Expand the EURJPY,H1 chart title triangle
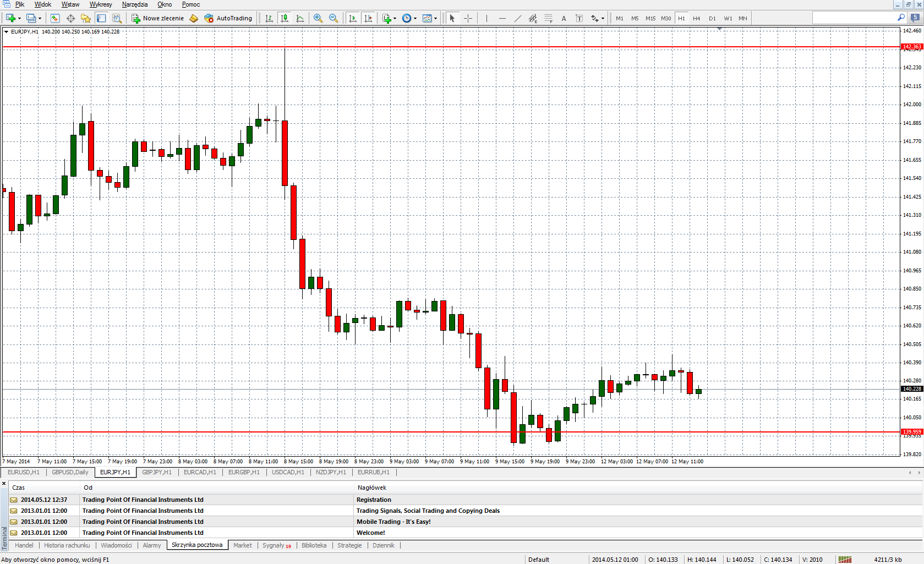Screen dimensions: 924x564 [6, 32]
